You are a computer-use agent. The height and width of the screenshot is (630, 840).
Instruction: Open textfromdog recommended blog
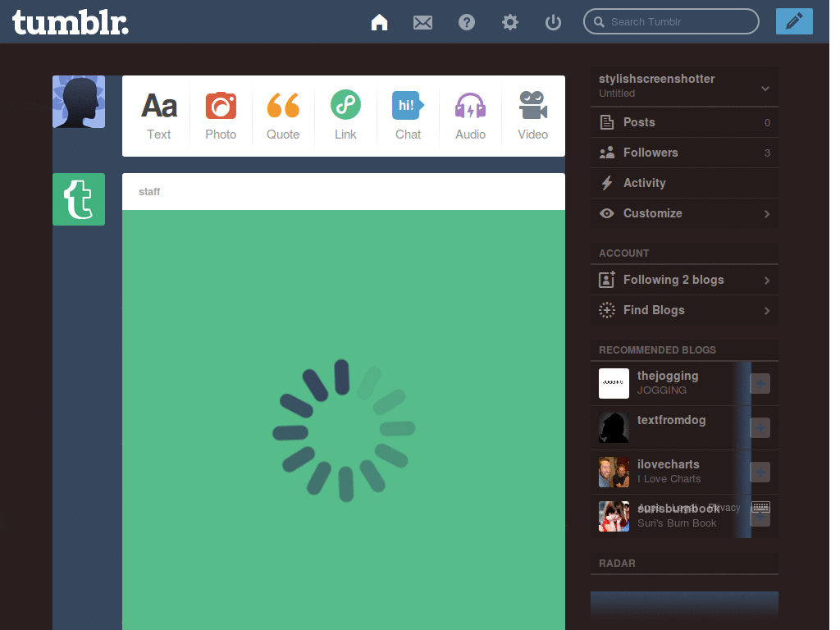coord(671,420)
